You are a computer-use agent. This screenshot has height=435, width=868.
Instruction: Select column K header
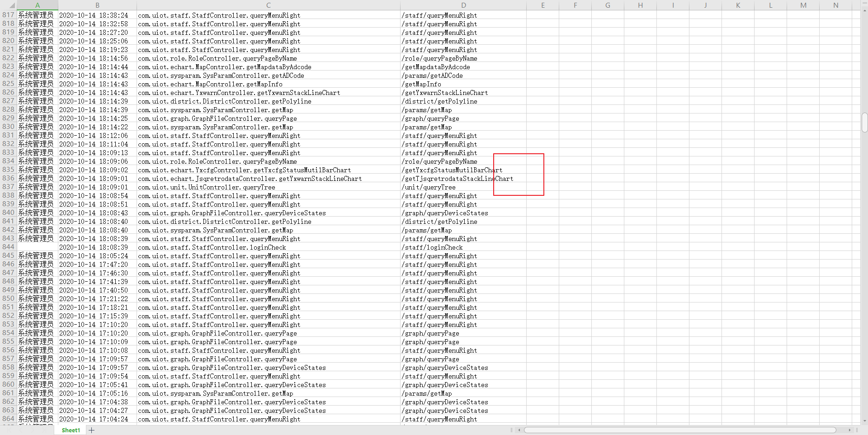738,5
